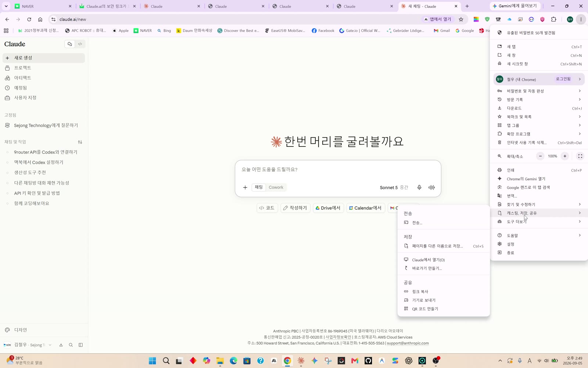Decrease zoom with minus button
588x368 pixels.
[x=540, y=156]
